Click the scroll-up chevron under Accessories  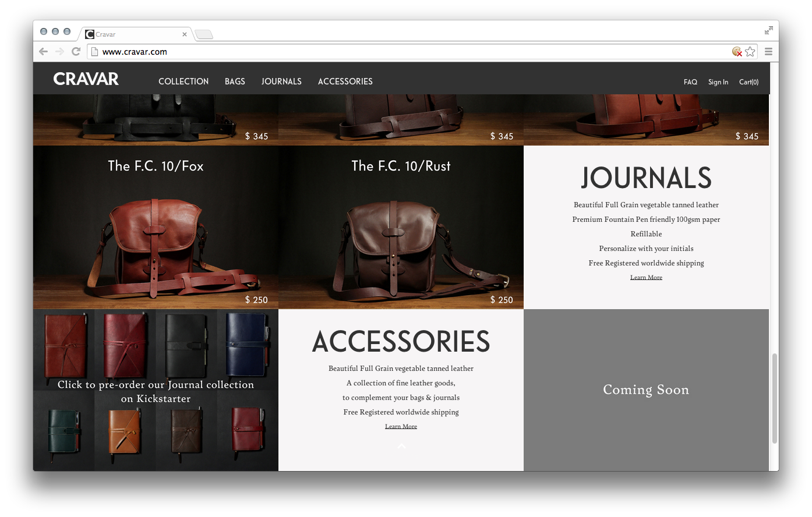401,447
